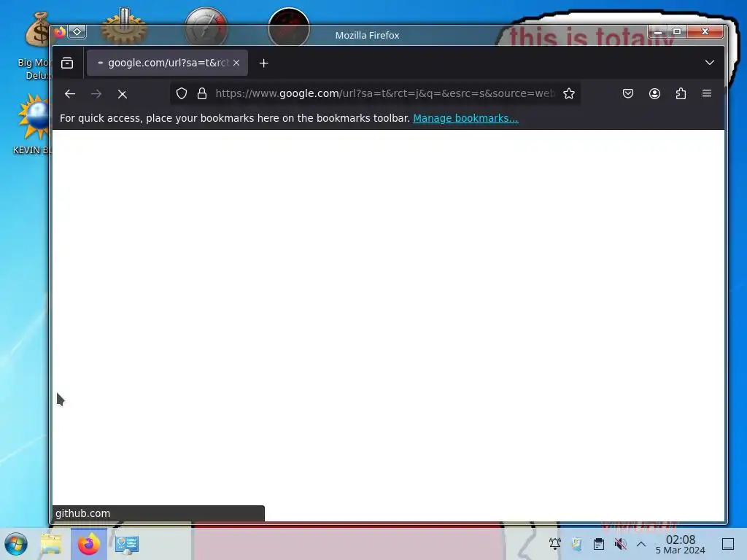The height and width of the screenshot is (560, 747).
Task: Close the google.com/url tab
Action: pyautogui.click(x=236, y=63)
